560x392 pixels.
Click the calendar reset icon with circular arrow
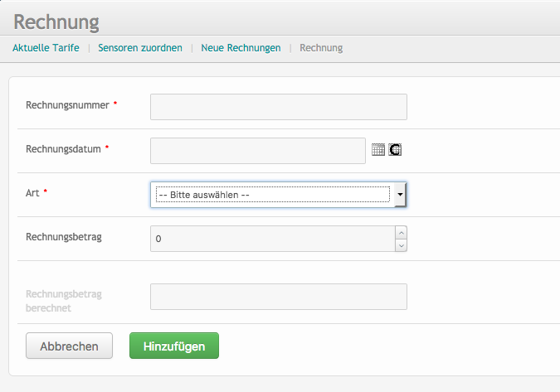click(395, 150)
